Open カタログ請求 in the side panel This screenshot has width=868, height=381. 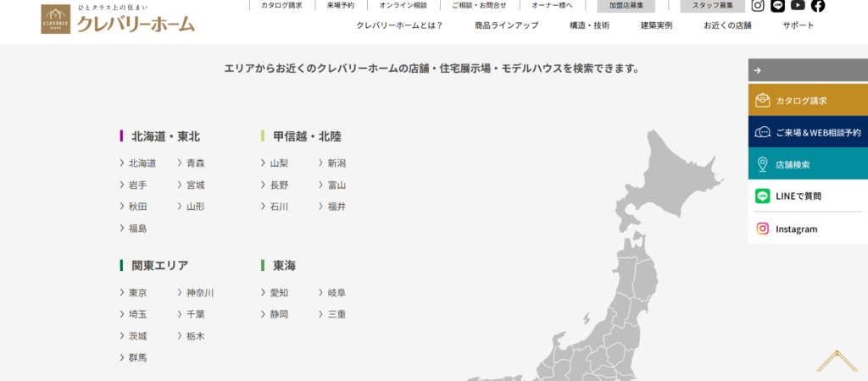pos(808,101)
